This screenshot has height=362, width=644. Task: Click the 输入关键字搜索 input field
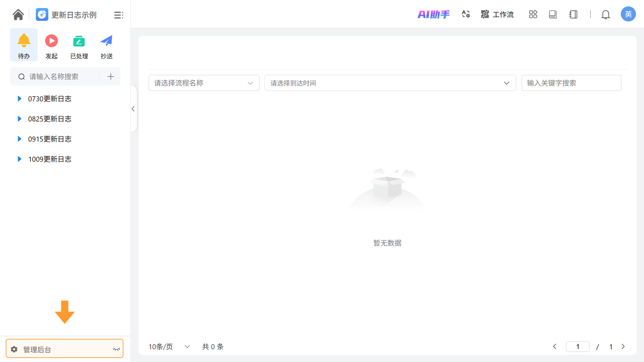[x=571, y=83]
